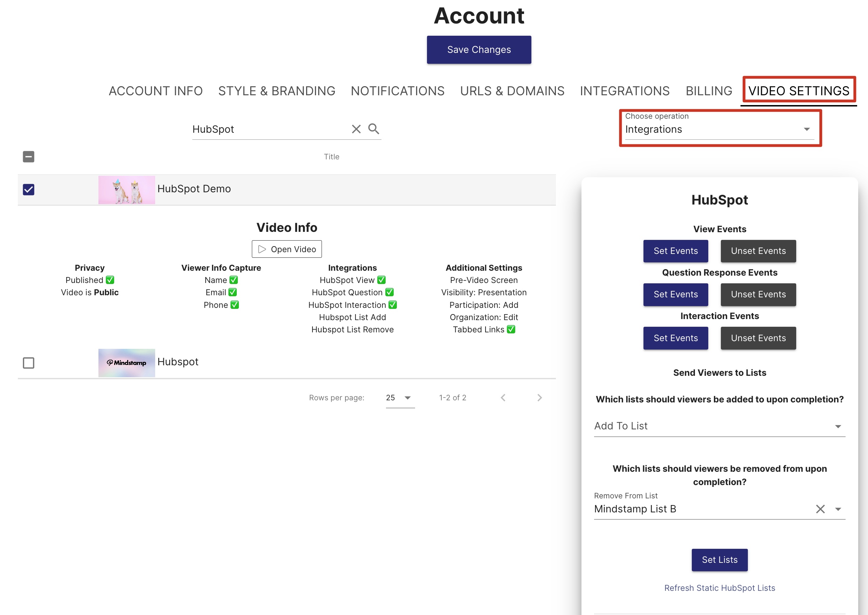The height and width of the screenshot is (615, 868).
Task: Click Refresh Static HubSpot Lists link
Action: [719, 588]
